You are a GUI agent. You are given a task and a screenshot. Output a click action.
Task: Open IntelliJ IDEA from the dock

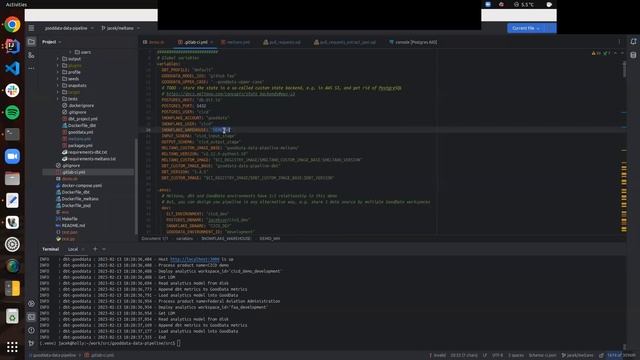pyautogui.click(x=12, y=47)
